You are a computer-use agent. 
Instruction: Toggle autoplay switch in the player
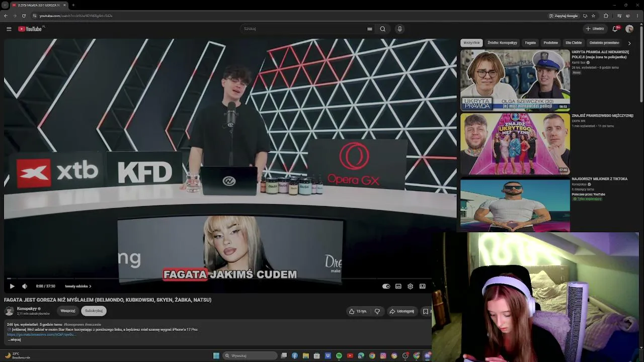coord(386,286)
